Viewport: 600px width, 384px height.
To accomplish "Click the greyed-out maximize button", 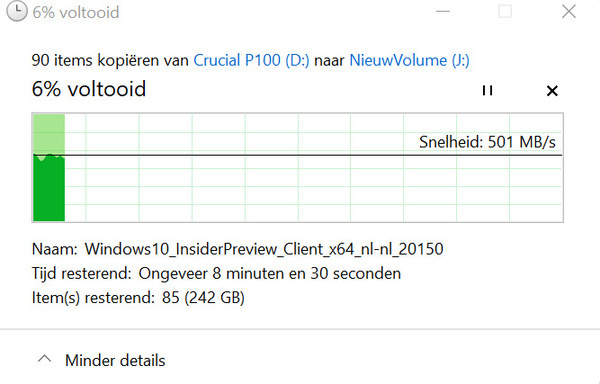I will (505, 11).
